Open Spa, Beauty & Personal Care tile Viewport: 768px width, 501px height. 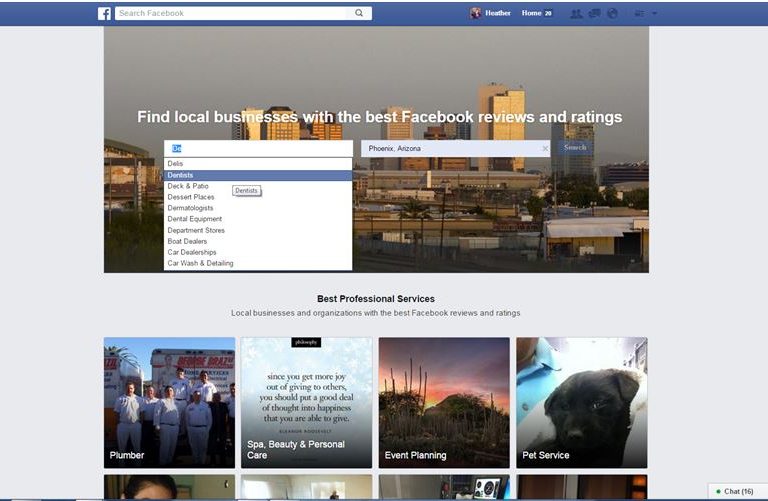pos(307,403)
